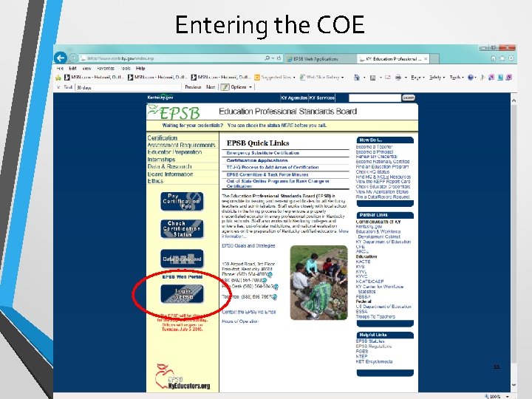Image resolution: width=532 pixels, height=399 pixels.
Task: Expand the Find bar Options dropdown
Action: click(250, 87)
